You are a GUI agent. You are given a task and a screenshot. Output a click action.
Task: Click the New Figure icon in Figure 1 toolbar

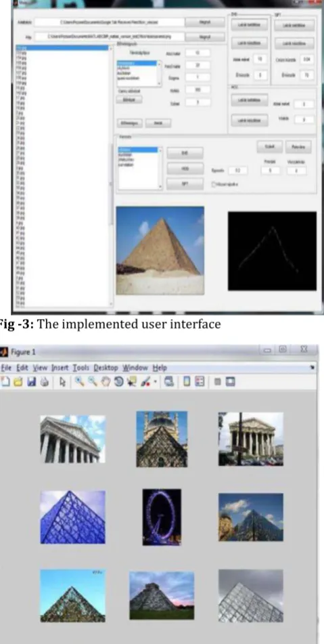5,382
